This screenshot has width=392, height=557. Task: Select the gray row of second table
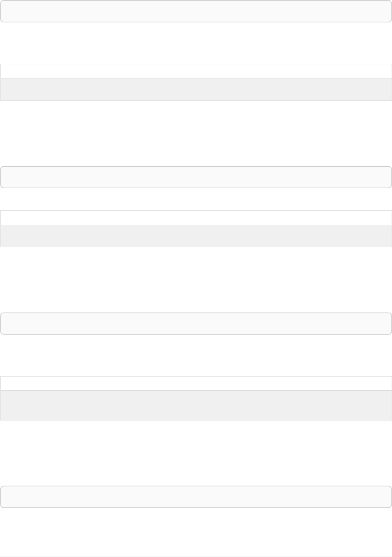point(196,235)
